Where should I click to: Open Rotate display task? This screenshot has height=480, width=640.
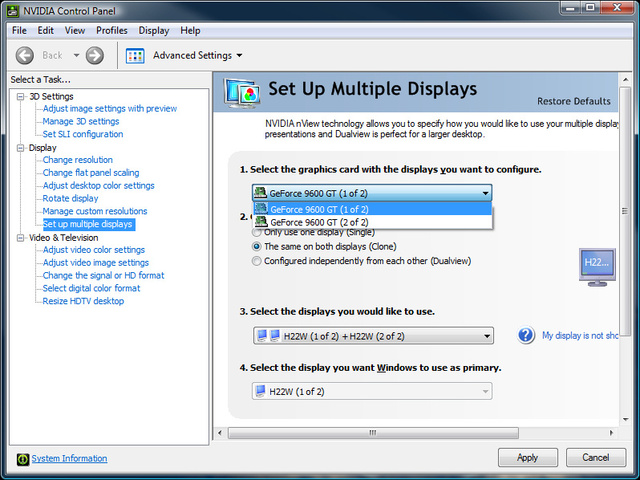coord(70,198)
